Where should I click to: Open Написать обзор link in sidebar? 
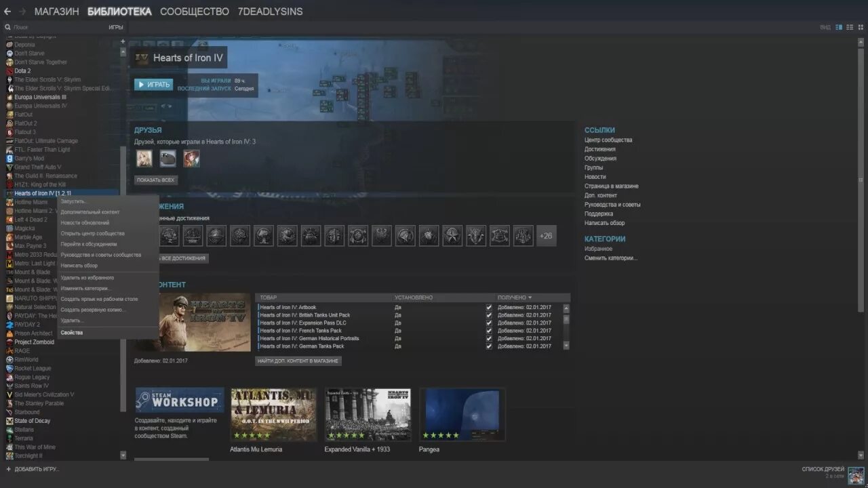click(605, 223)
